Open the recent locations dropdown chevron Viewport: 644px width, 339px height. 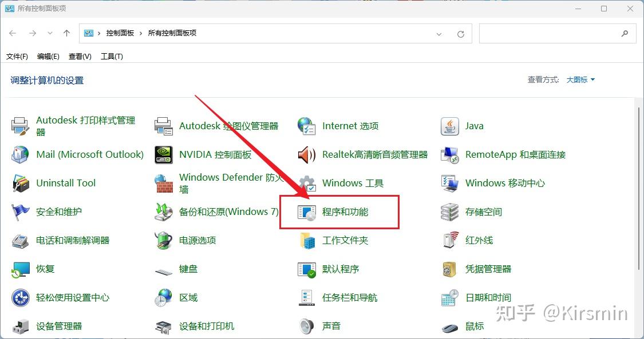(50, 33)
